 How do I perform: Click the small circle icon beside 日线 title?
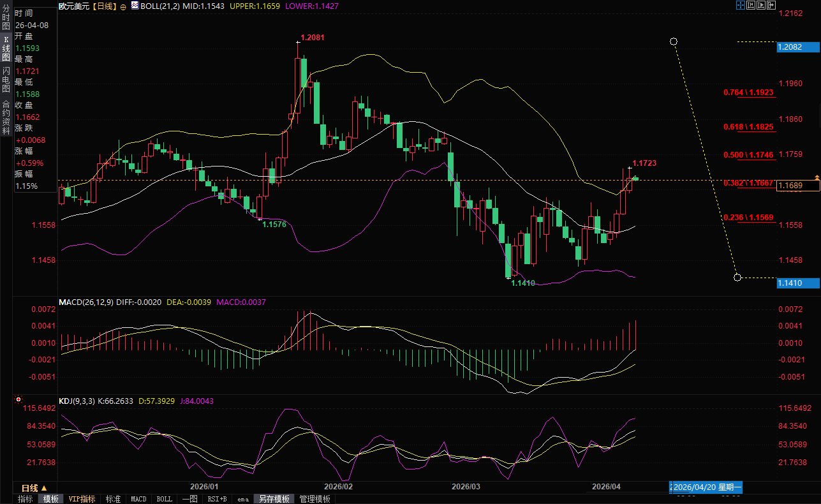(123, 6)
